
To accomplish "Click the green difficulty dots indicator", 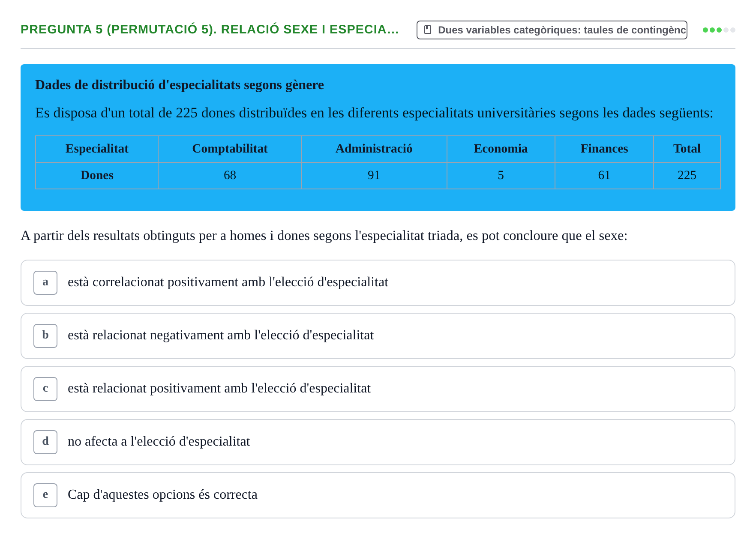I will click(x=719, y=30).
